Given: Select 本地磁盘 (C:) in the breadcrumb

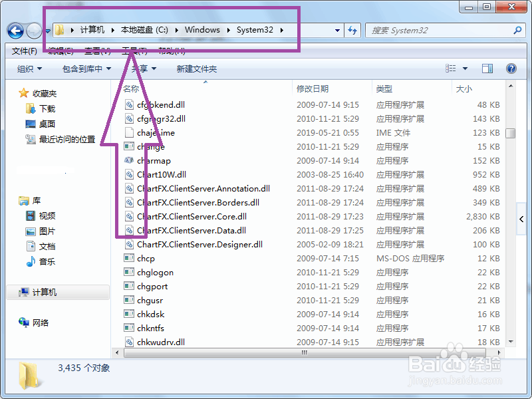Looking at the screenshot, I should click(144, 30).
